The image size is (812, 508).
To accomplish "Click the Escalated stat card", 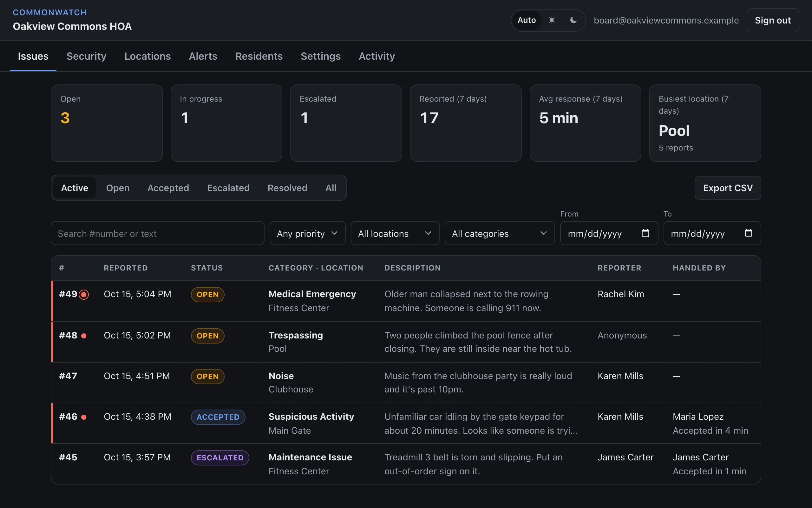I will pyautogui.click(x=346, y=123).
